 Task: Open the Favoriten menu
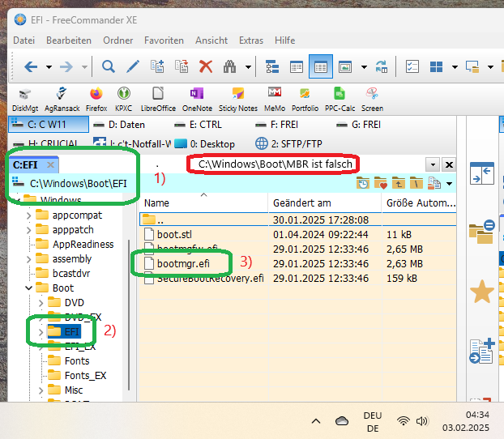coord(164,40)
